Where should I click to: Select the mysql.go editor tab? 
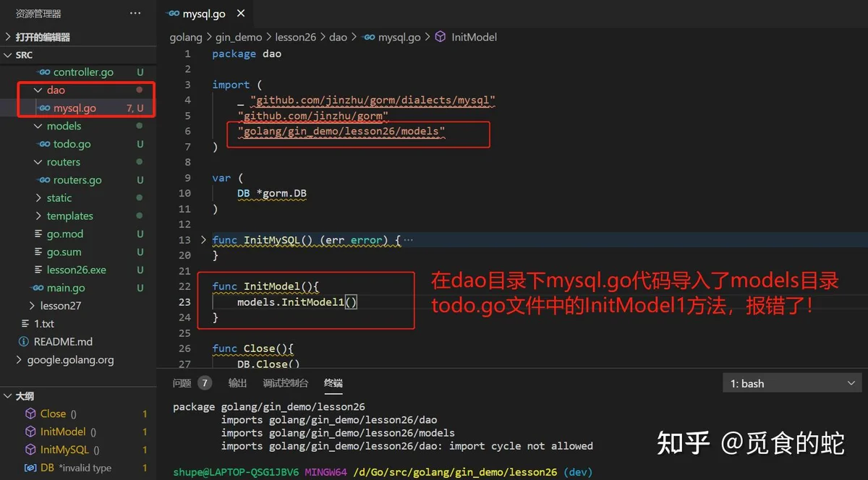[x=205, y=14]
